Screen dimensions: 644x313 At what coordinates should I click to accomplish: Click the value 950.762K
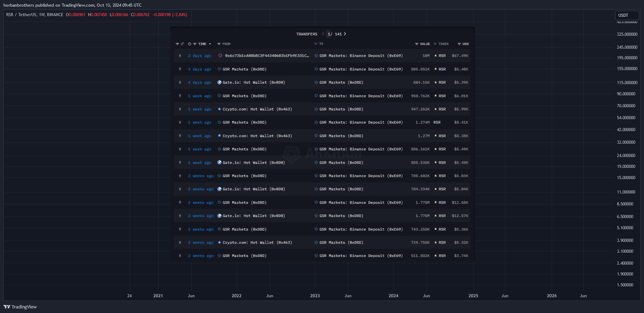pos(420,96)
